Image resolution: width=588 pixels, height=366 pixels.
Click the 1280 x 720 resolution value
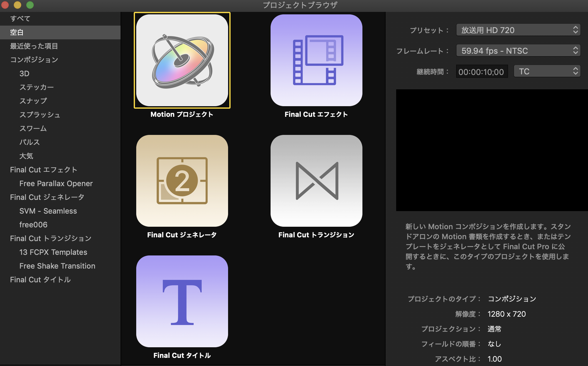pos(506,314)
